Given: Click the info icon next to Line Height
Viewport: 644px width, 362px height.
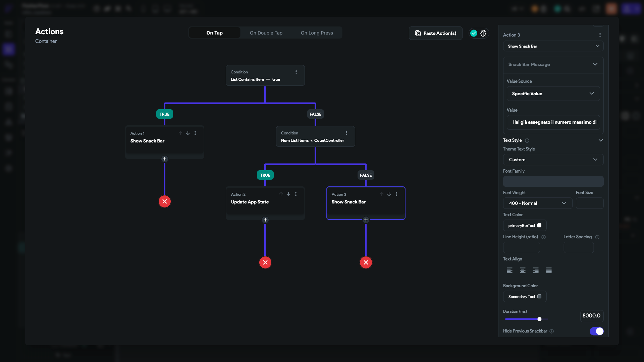Looking at the screenshot, I should [x=544, y=237].
